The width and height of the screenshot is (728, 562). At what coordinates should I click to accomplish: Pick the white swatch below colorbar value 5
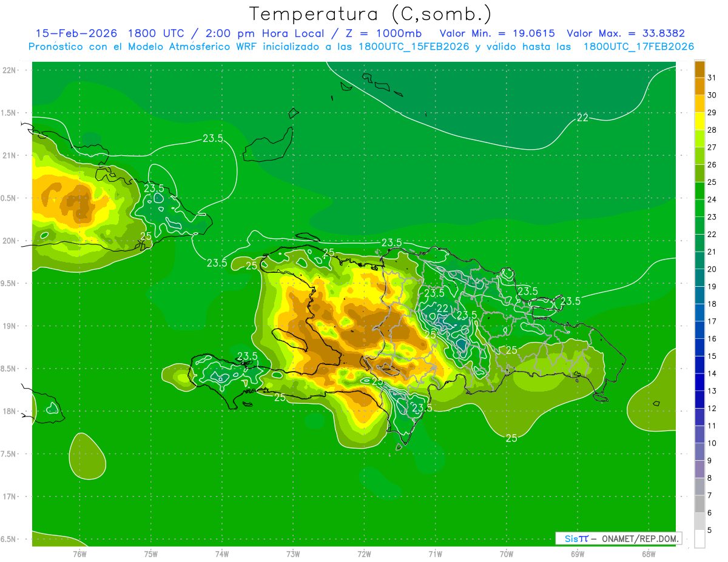tap(699, 538)
